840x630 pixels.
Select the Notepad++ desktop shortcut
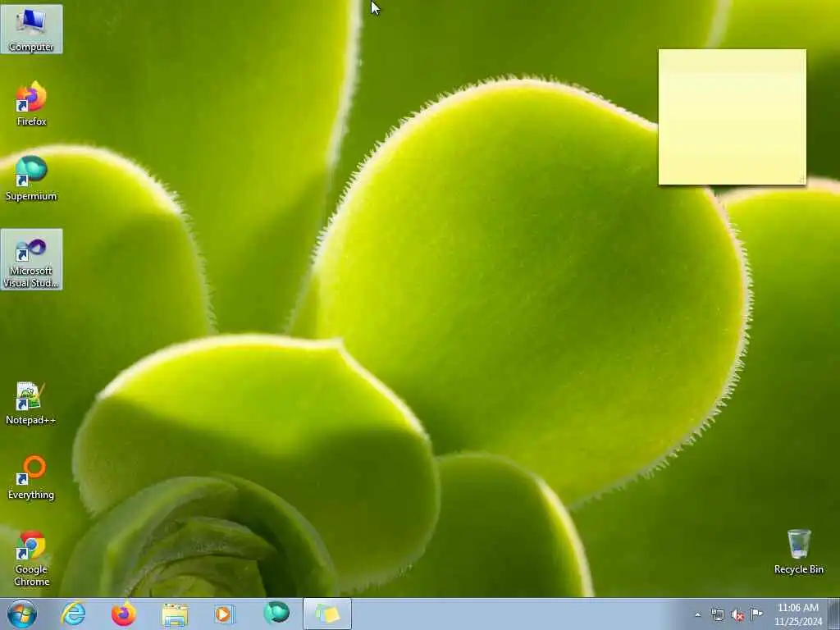(x=31, y=403)
